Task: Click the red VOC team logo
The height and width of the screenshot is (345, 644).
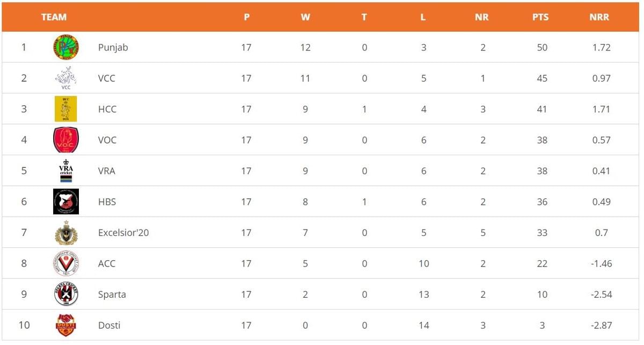Action: (66, 140)
